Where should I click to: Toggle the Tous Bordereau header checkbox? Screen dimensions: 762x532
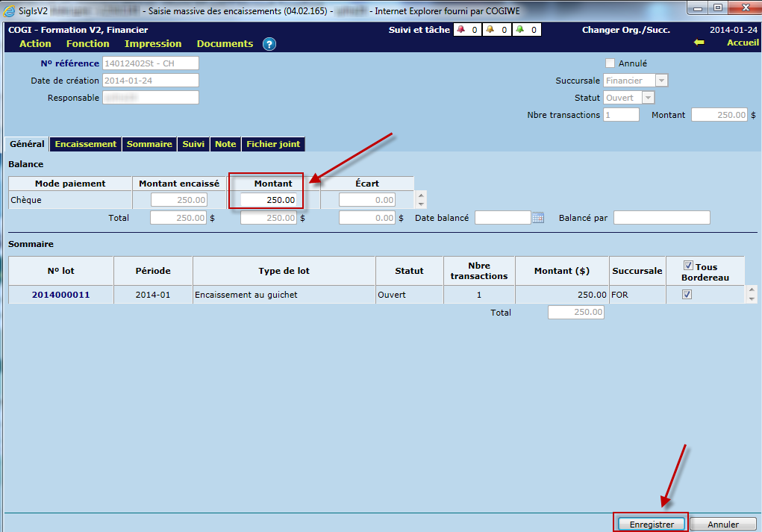click(689, 266)
